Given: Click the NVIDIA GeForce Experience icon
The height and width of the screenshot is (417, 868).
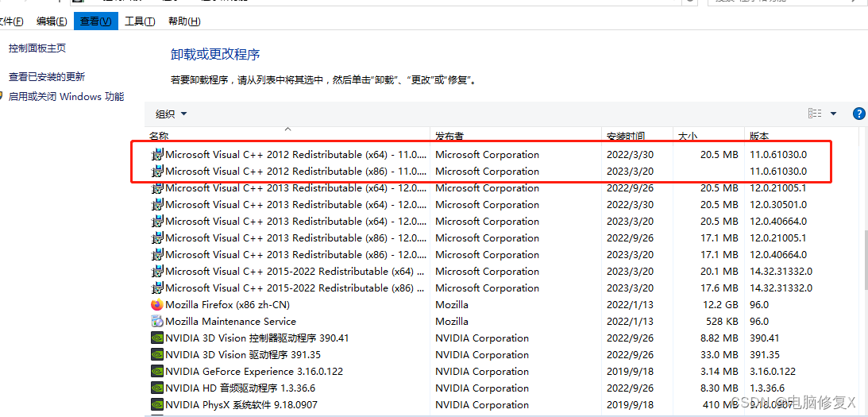Looking at the screenshot, I should coord(157,371).
